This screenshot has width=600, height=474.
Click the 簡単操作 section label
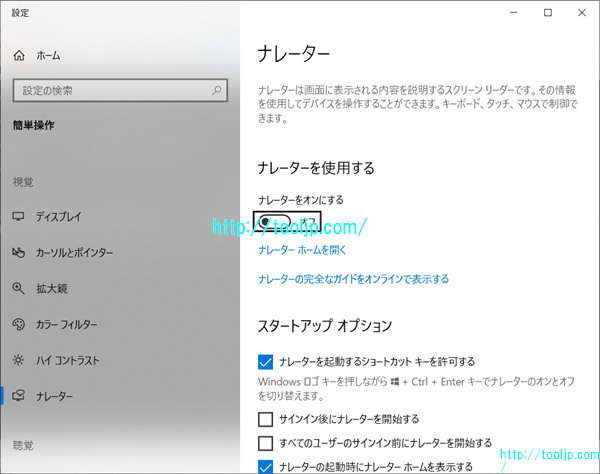tap(33, 125)
